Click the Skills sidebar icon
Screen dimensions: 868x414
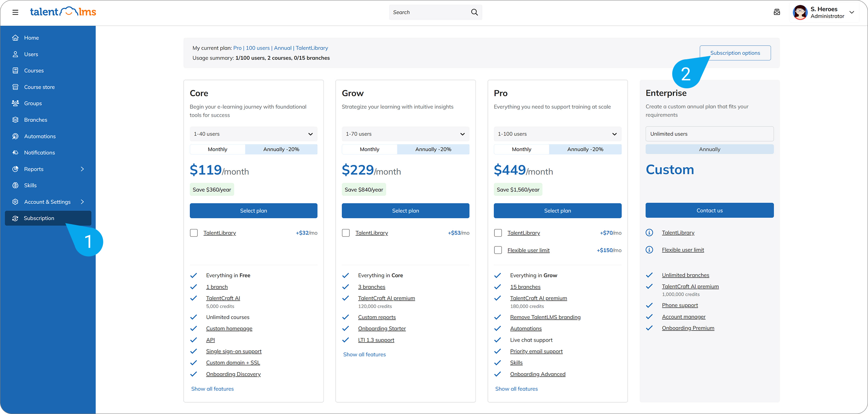click(x=15, y=185)
